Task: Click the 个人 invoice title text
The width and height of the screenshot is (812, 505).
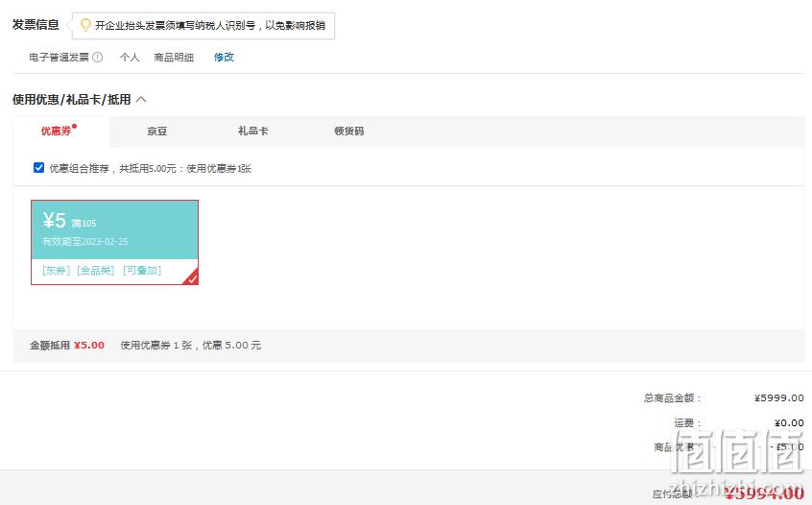Action: (x=130, y=57)
